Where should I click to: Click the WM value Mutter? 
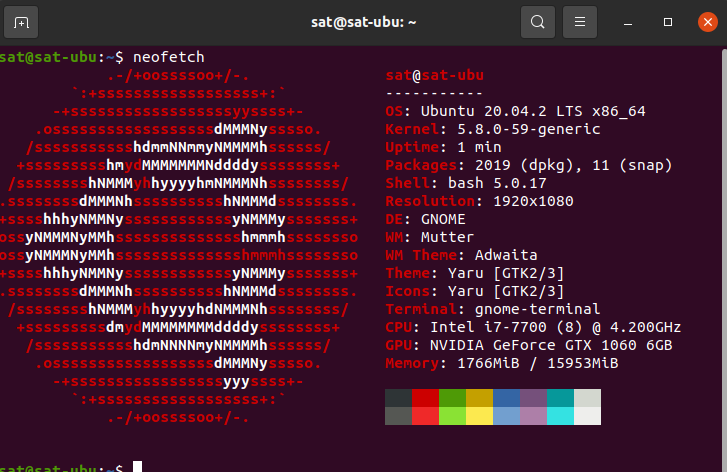(x=447, y=237)
